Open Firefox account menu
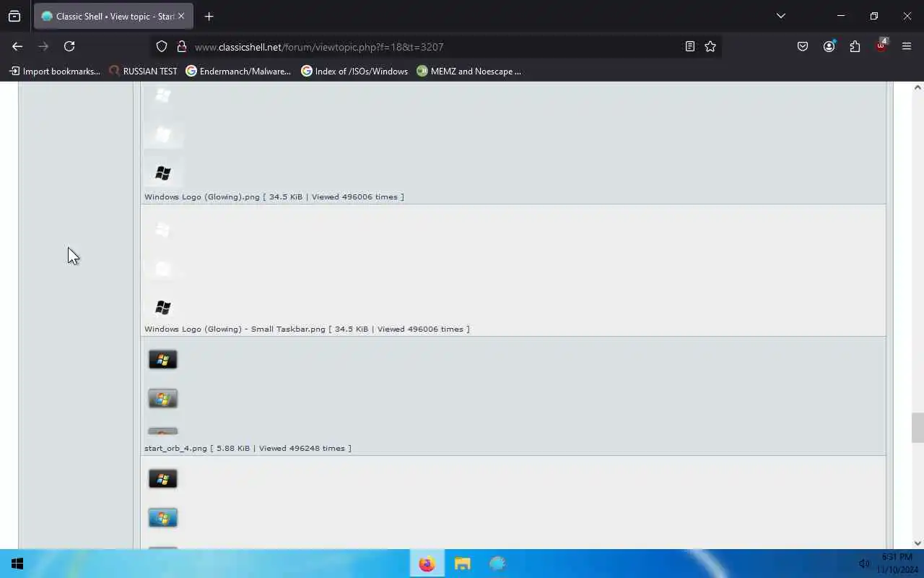Image resolution: width=924 pixels, height=578 pixels. [x=829, y=46]
